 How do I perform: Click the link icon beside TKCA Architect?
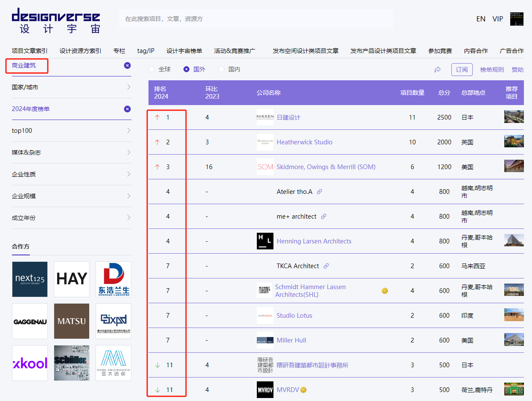tap(326, 266)
